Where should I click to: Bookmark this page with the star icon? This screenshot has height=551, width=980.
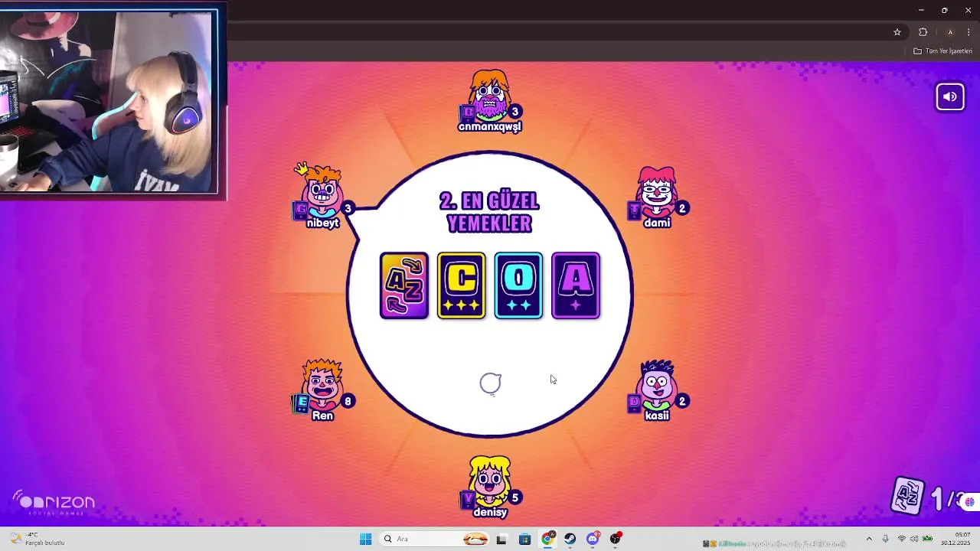coord(897,32)
